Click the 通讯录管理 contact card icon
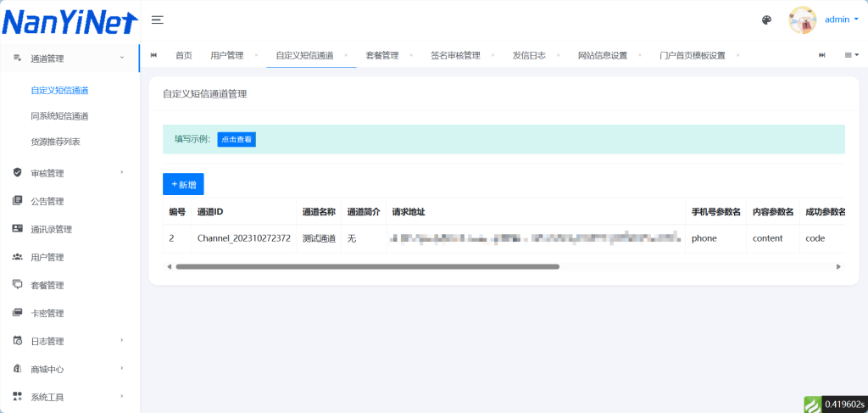Viewport: 868px width, 413px height. point(17,229)
